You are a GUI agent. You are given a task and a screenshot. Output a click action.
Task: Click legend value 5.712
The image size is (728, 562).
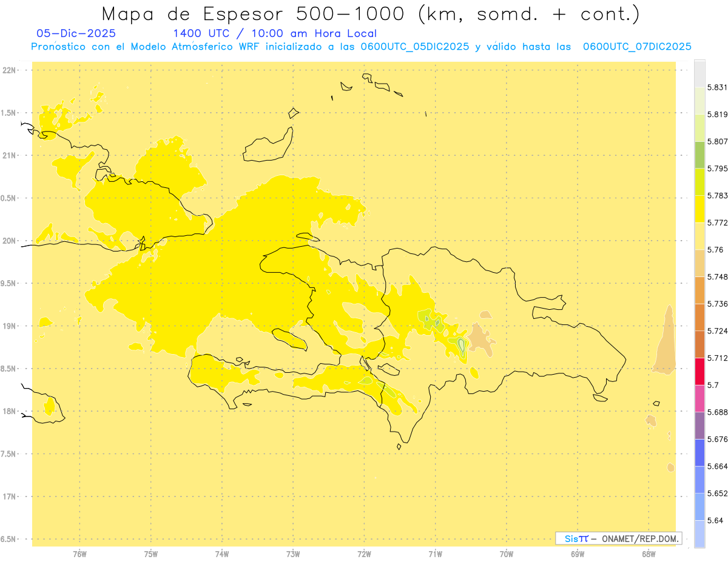coord(718,358)
